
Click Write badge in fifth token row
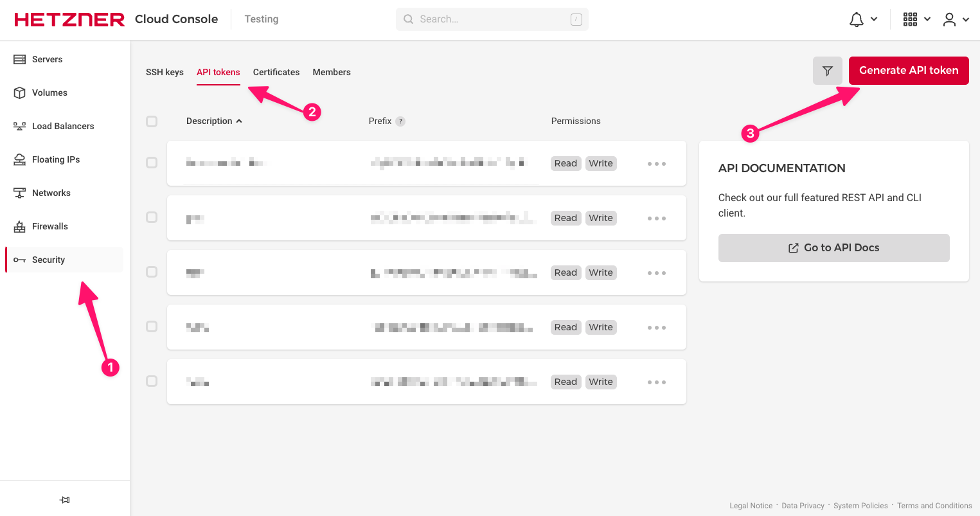tap(601, 382)
